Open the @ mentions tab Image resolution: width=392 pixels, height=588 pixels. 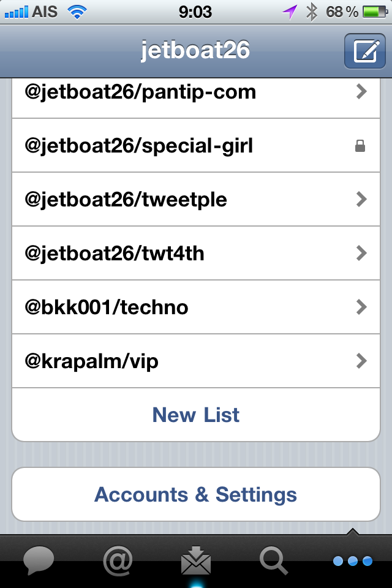(117, 560)
